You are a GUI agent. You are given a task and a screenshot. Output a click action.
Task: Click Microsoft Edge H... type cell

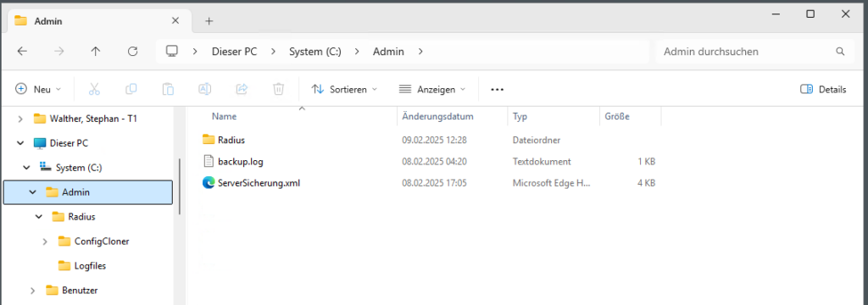point(551,183)
